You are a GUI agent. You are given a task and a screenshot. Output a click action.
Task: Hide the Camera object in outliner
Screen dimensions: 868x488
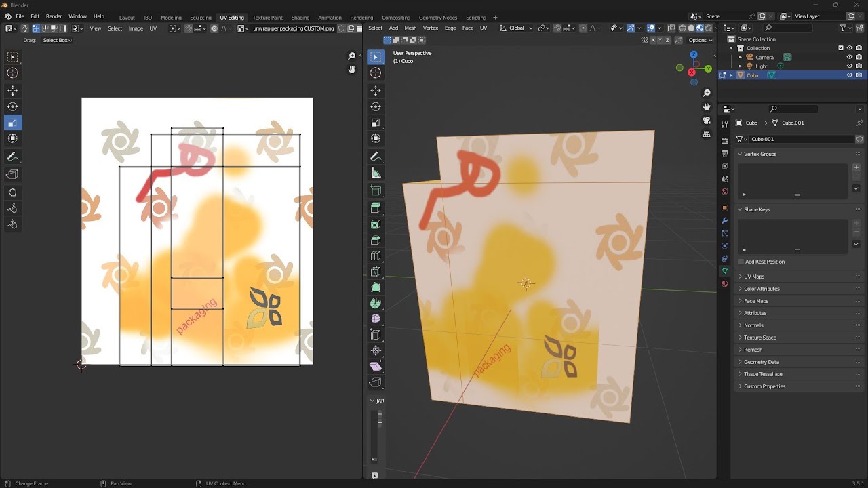[849, 57]
